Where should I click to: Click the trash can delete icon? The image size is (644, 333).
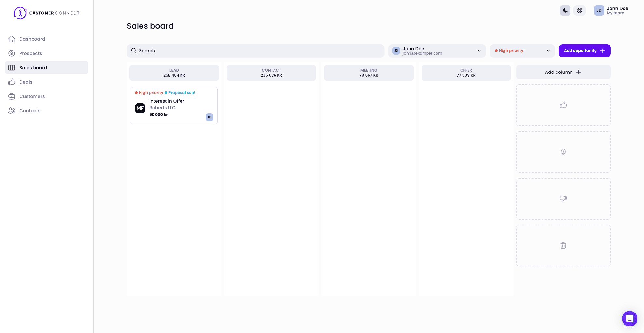pyautogui.click(x=563, y=246)
